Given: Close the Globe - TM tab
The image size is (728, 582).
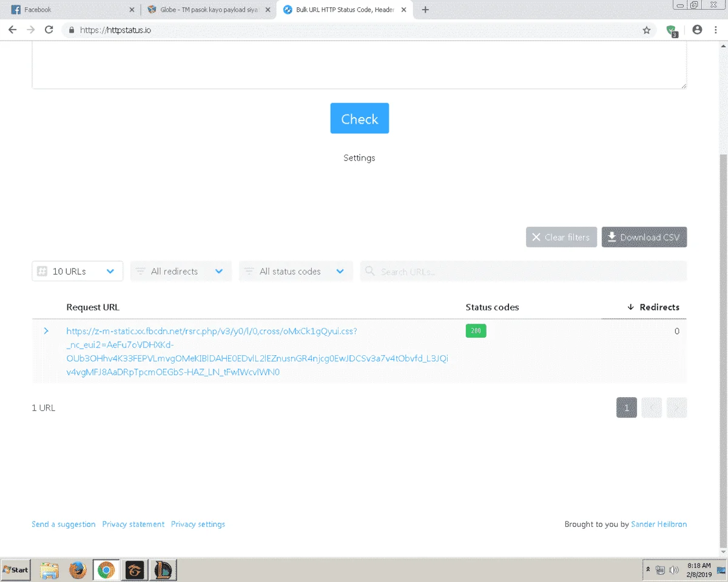Looking at the screenshot, I should click(x=268, y=10).
